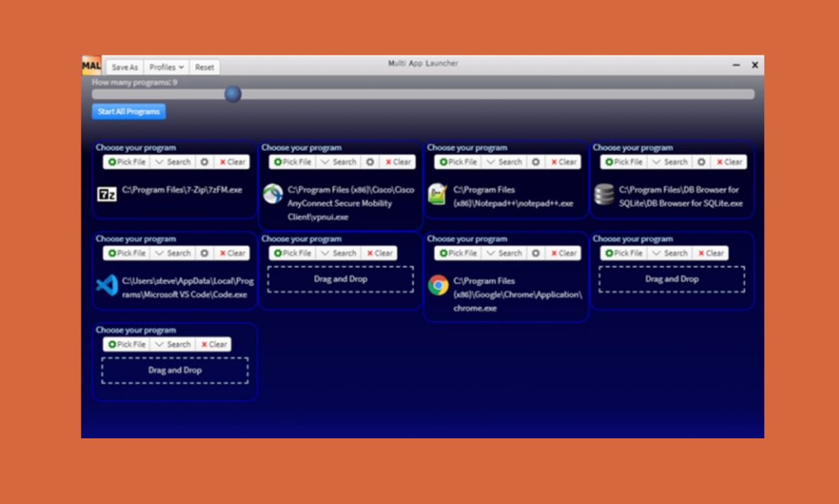The image size is (839, 504).
Task: Pick File for the Cisco AnyConnect card
Action: [x=293, y=162]
